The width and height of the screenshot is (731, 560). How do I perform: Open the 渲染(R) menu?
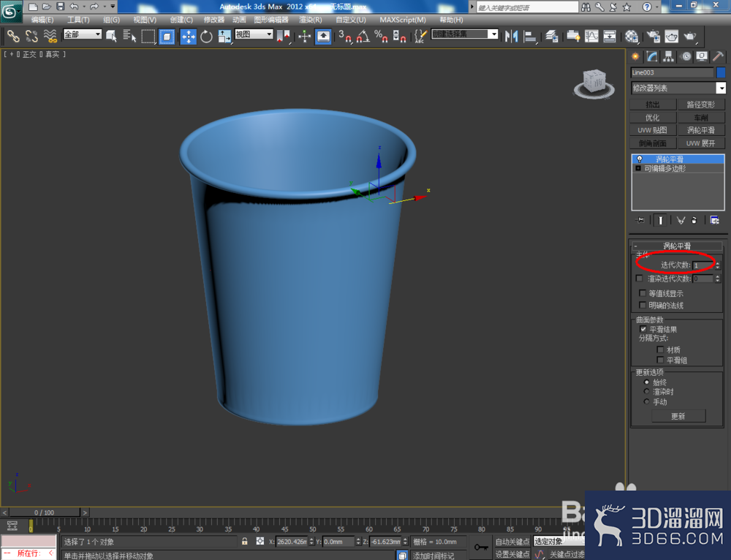pyautogui.click(x=311, y=20)
